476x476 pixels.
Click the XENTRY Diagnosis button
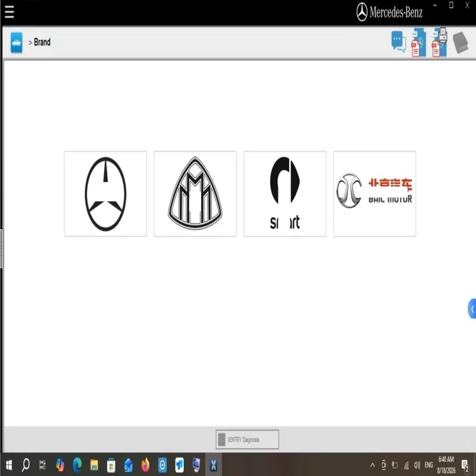(247, 439)
